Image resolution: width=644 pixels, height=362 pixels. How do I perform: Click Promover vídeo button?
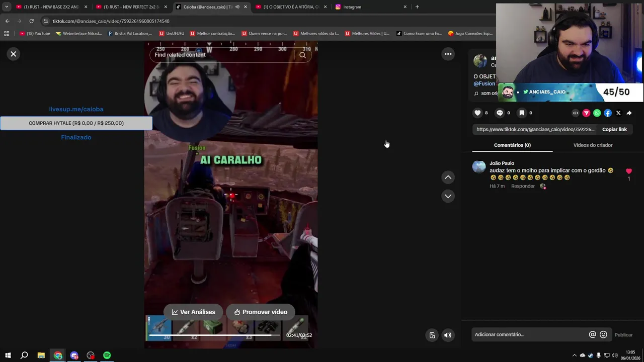click(260, 312)
